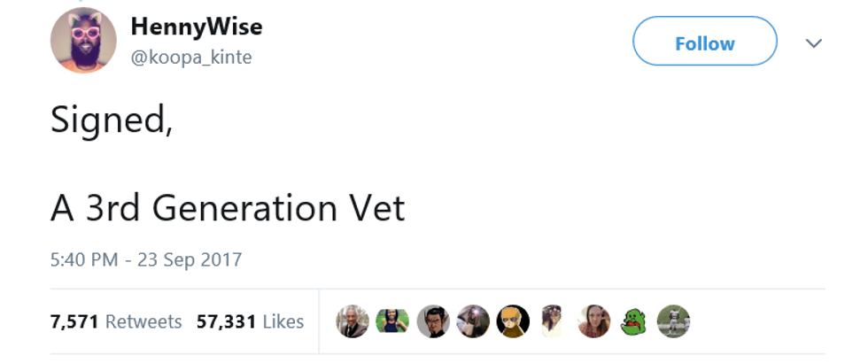Open the HennyWise display name
The width and height of the screenshot is (868, 363).
point(196,27)
